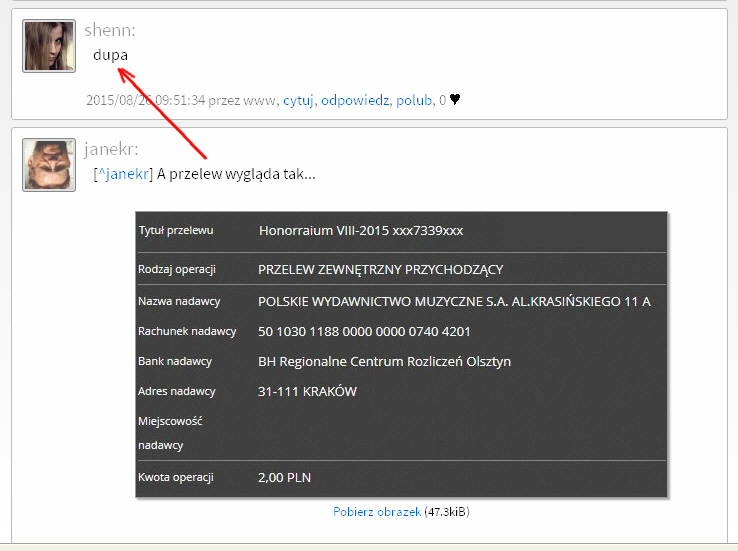The width and height of the screenshot is (738, 551).
Task: Download image via 'Pobierz obrazek'
Action: point(377,512)
